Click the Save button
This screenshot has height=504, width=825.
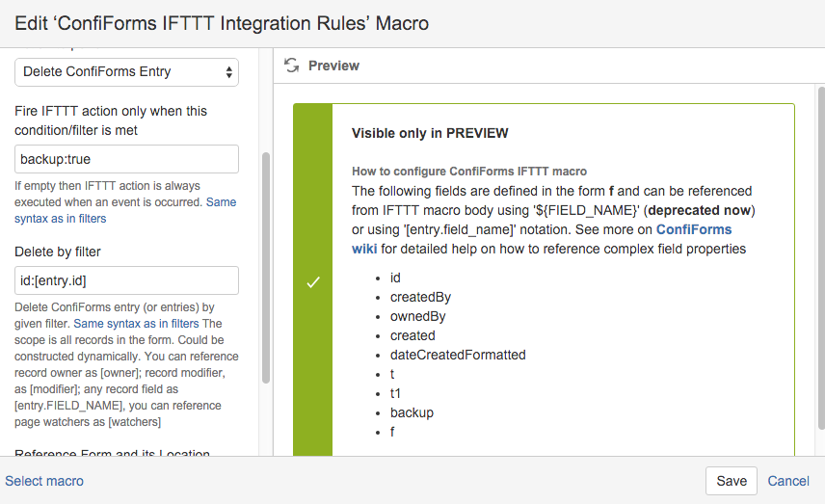732,481
